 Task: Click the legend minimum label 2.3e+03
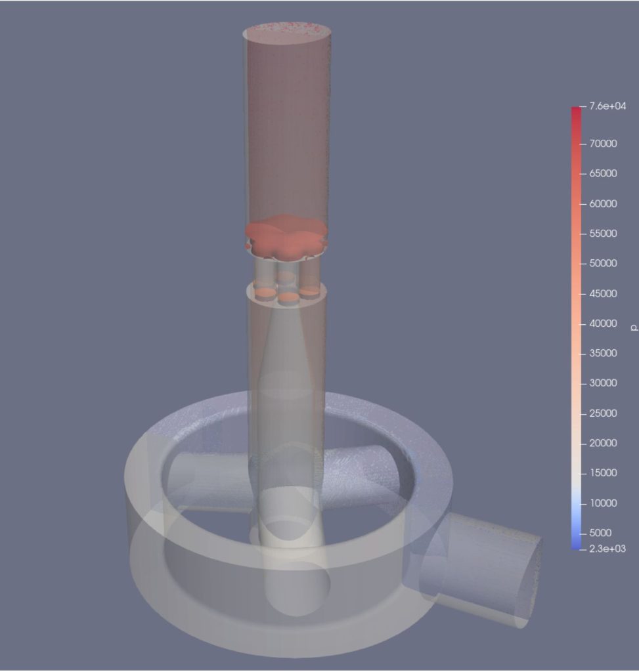(607, 549)
